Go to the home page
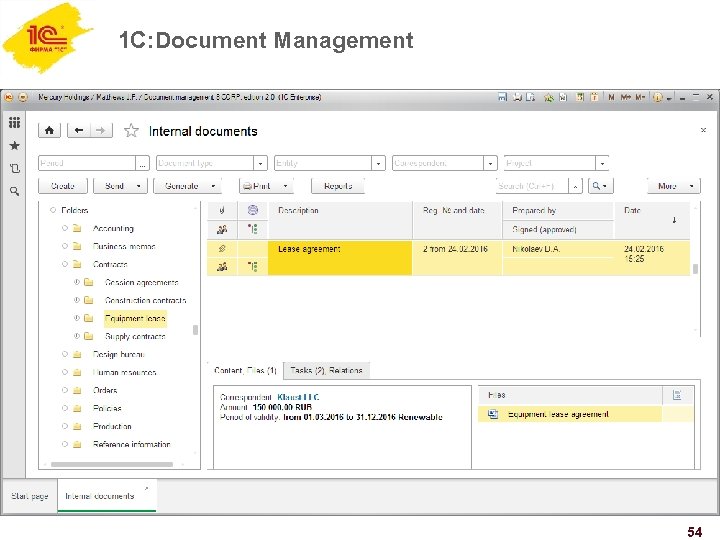 pos(50,130)
